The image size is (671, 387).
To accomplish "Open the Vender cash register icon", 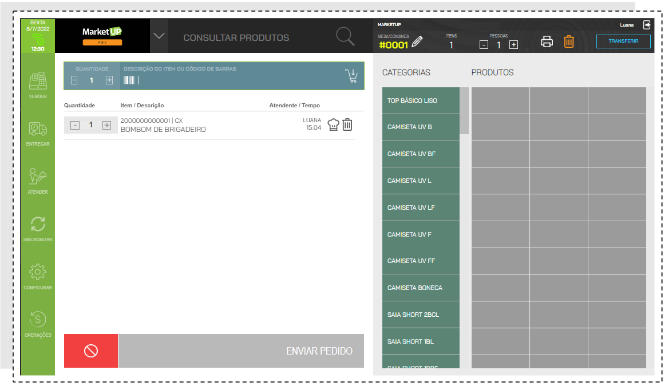I will [x=38, y=81].
